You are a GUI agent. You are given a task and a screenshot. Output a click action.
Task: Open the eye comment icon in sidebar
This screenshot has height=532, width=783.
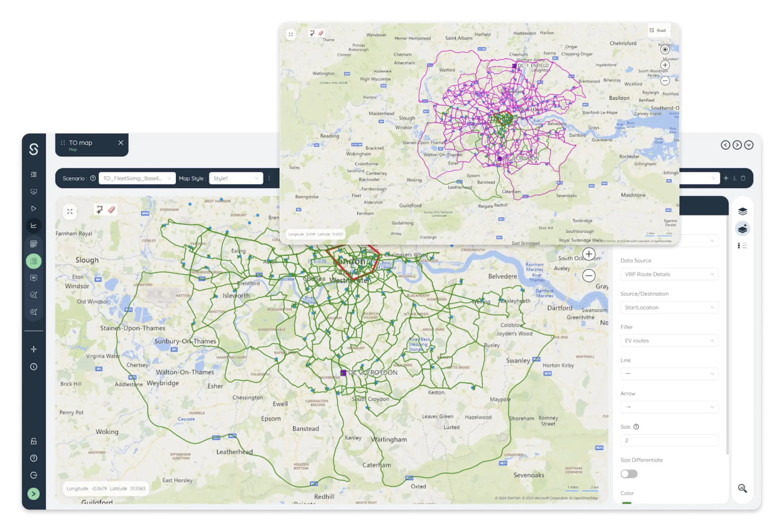tap(34, 278)
